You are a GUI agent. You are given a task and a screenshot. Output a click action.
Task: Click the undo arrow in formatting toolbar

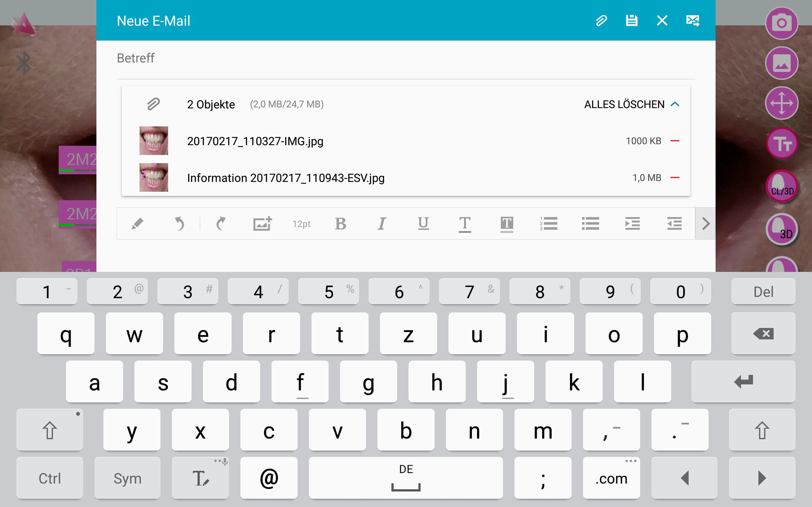pos(180,224)
